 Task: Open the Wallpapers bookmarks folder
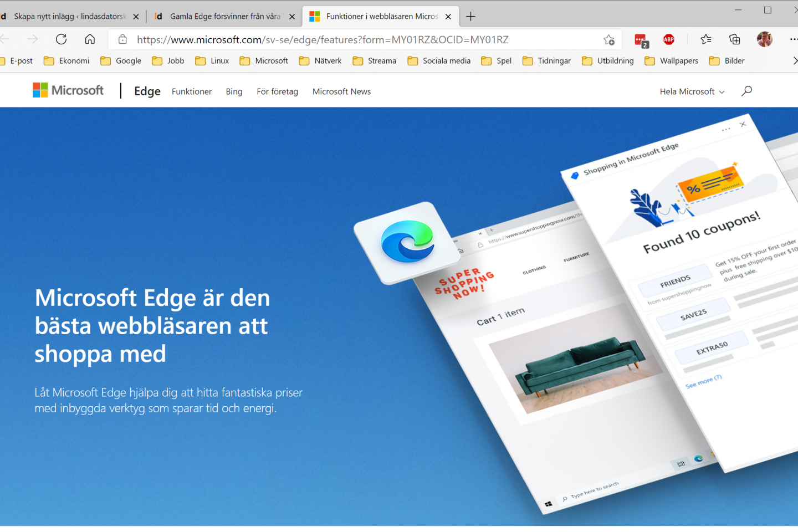[x=671, y=61]
